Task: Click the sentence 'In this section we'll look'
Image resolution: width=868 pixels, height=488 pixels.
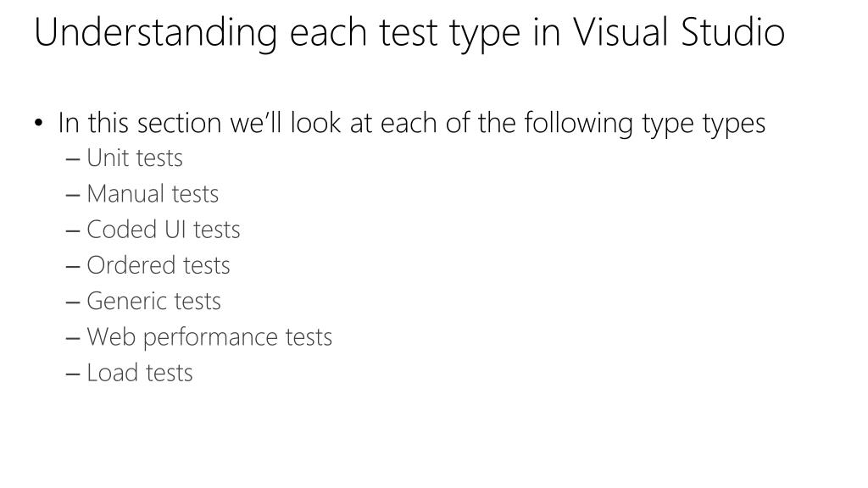Action: [198, 122]
